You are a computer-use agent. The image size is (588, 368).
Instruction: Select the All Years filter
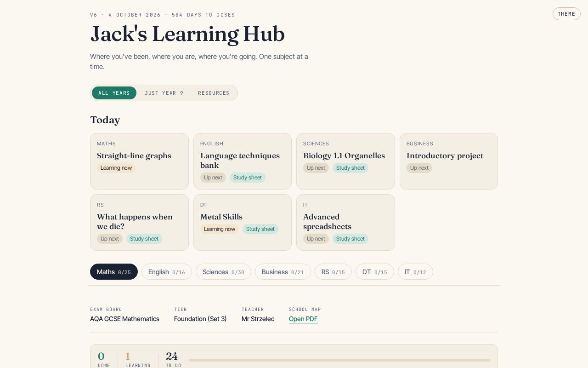[114, 93]
